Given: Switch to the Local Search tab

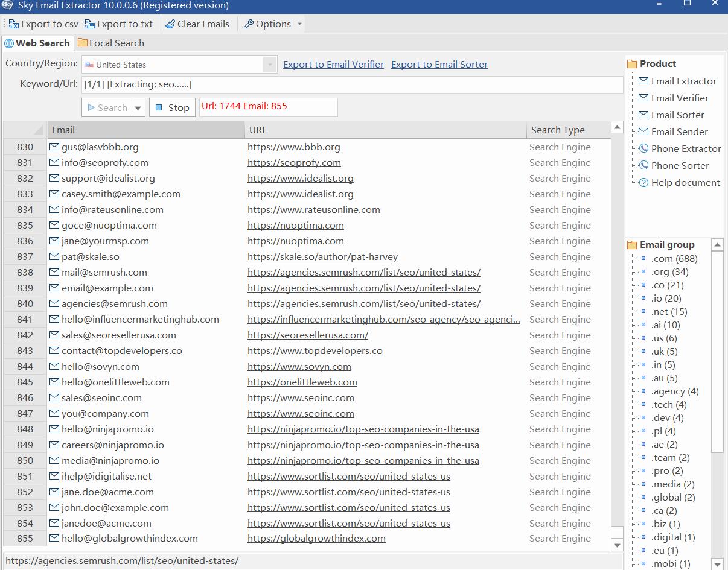Looking at the screenshot, I should pyautogui.click(x=111, y=43).
